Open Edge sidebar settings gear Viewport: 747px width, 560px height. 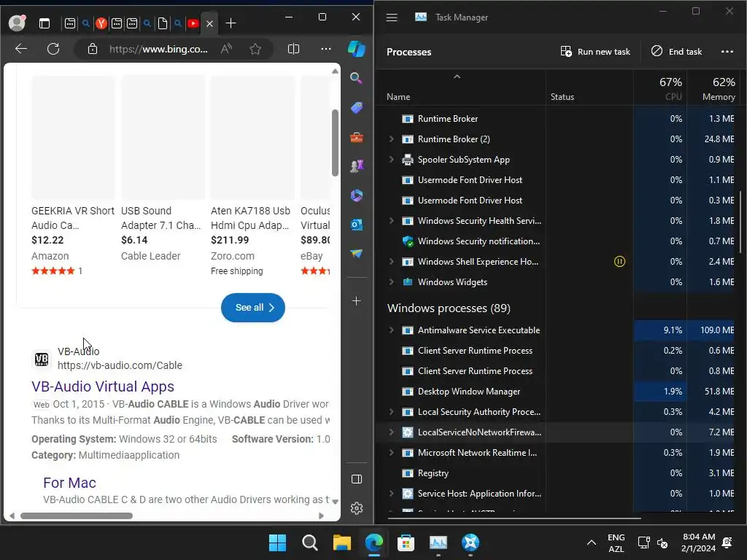click(356, 508)
